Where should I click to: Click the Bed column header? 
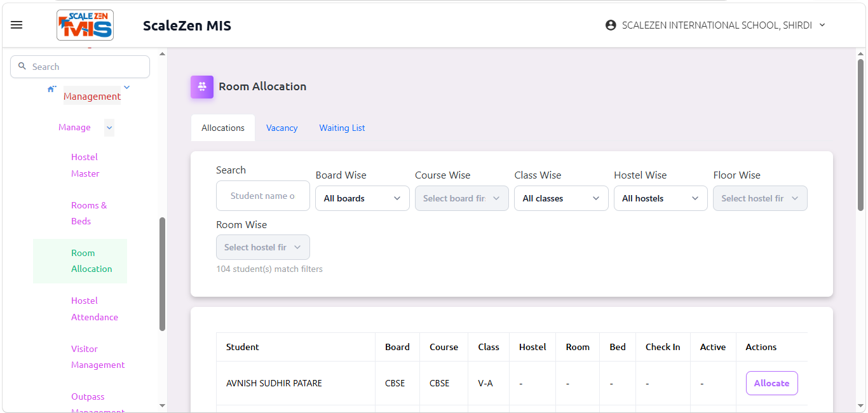[x=618, y=347]
